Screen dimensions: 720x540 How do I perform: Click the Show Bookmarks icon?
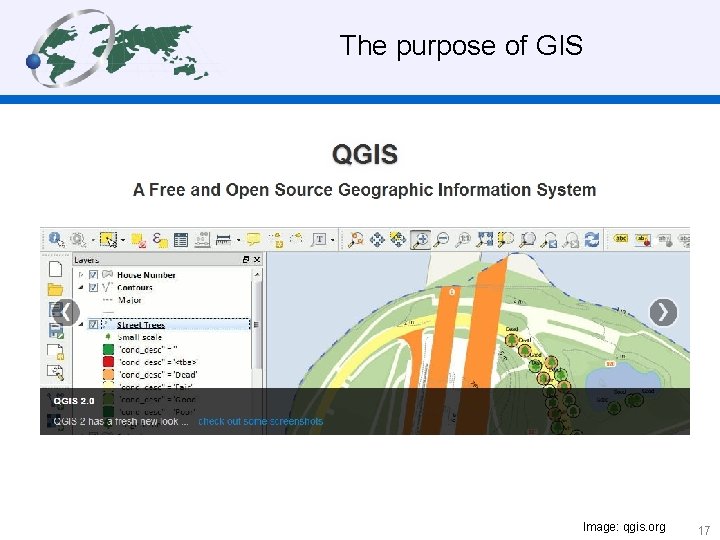297,239
